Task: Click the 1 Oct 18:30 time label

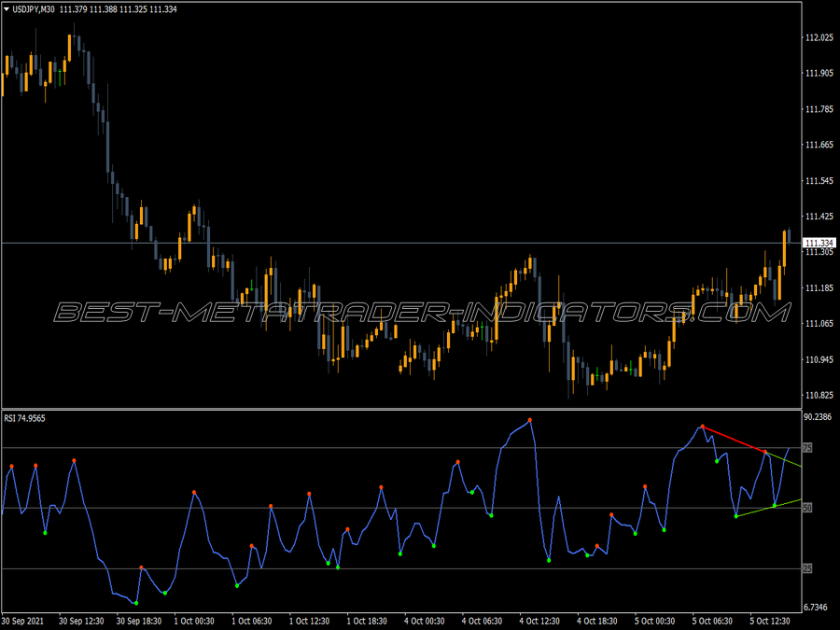Action: click(x=367, y=621)
